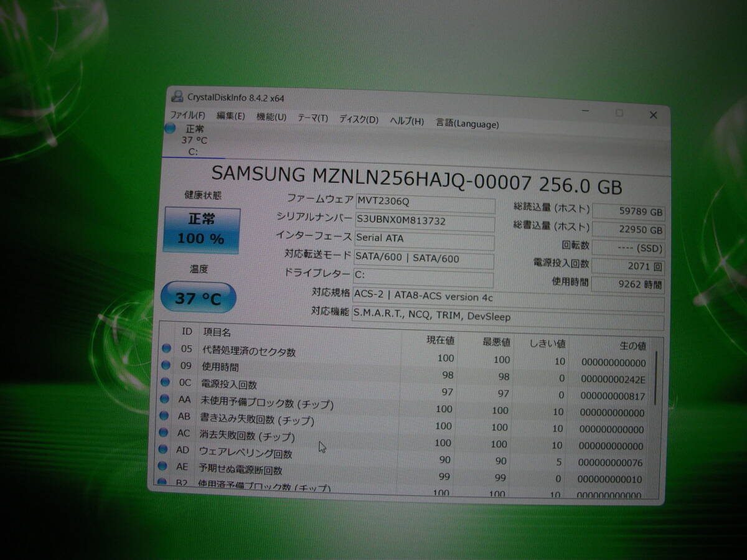Viewport: 747px width, 560px height.
Task: Open the 言語(Language) menu
Action: 467,123
